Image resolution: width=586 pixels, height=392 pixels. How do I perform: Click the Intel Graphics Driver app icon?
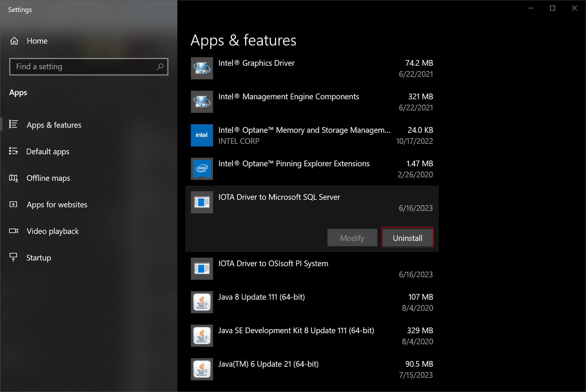point(202,68)
